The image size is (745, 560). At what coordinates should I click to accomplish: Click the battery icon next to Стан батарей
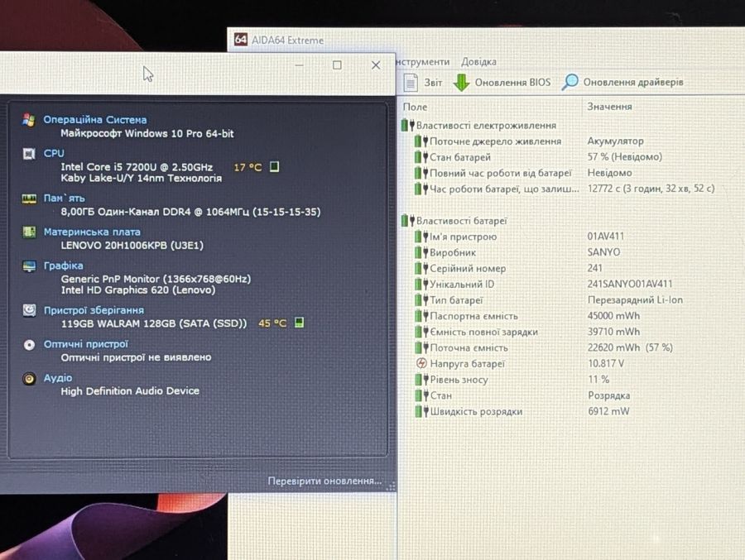pyautogui.click(x=421, y=156)
